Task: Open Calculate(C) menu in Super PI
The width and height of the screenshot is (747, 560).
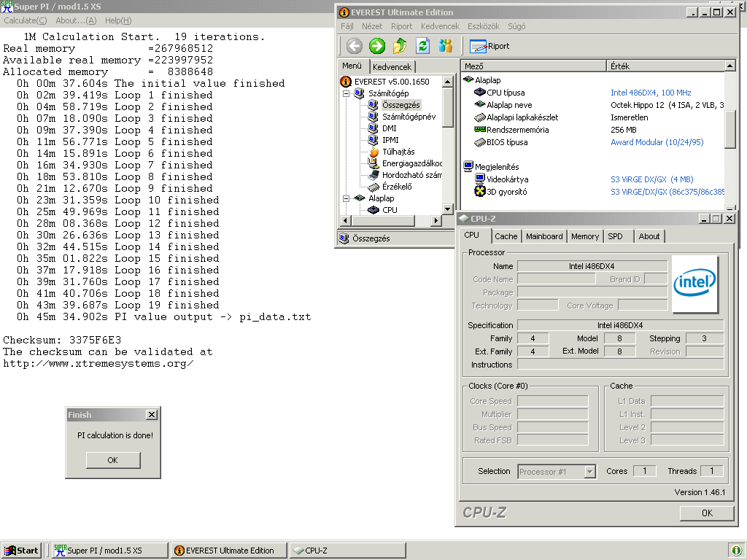Action: pos(26,20)
